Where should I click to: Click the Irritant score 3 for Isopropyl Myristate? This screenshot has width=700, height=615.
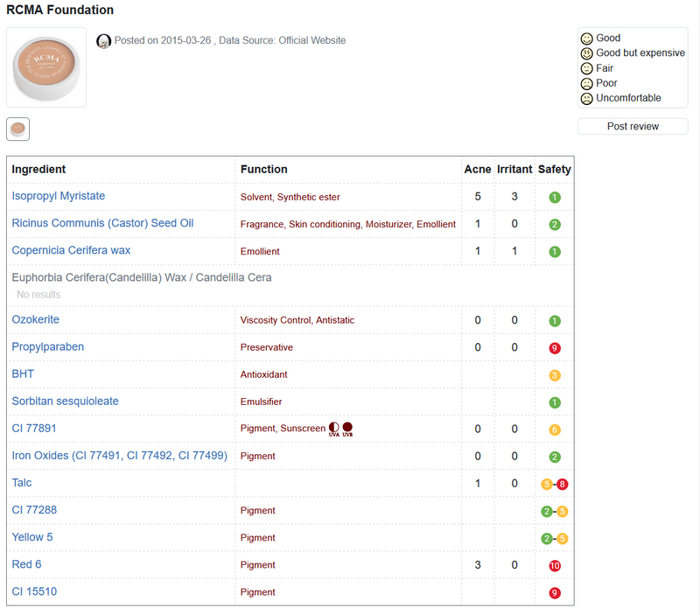514,197
